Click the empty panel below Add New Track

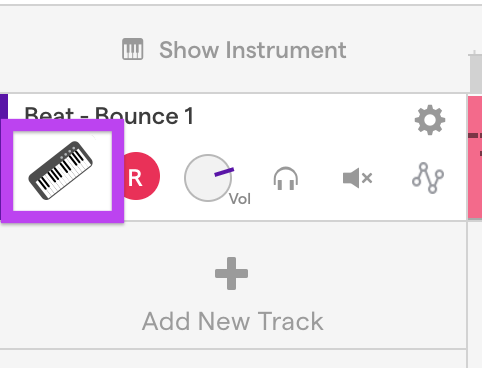click(233, 359)
